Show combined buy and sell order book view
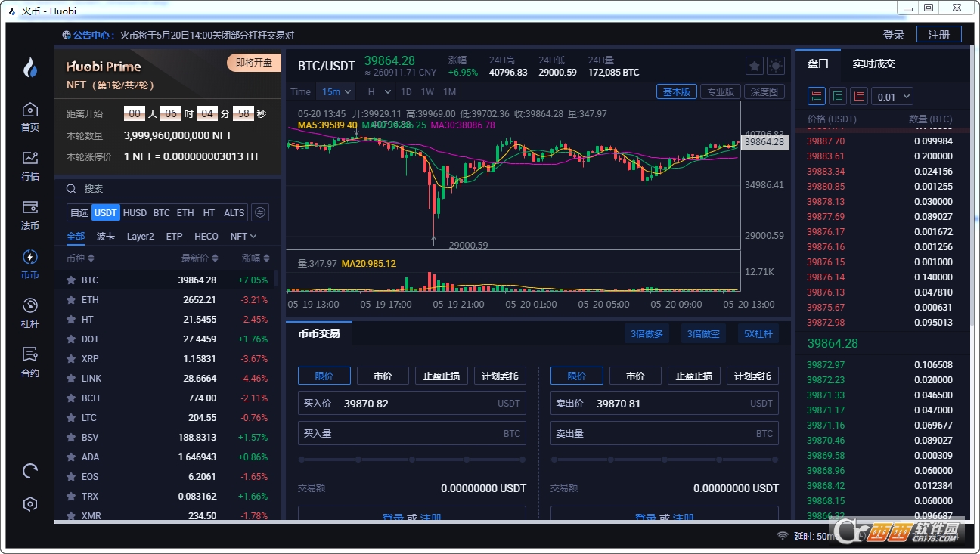 click(817, 96)
